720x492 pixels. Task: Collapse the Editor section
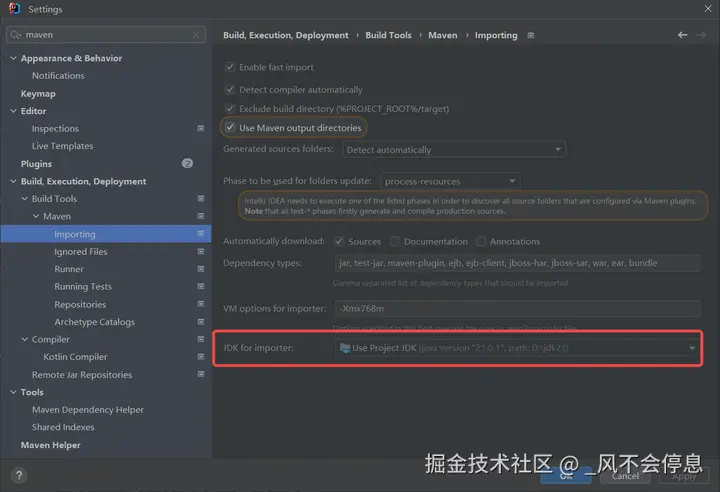click(13, 111)
